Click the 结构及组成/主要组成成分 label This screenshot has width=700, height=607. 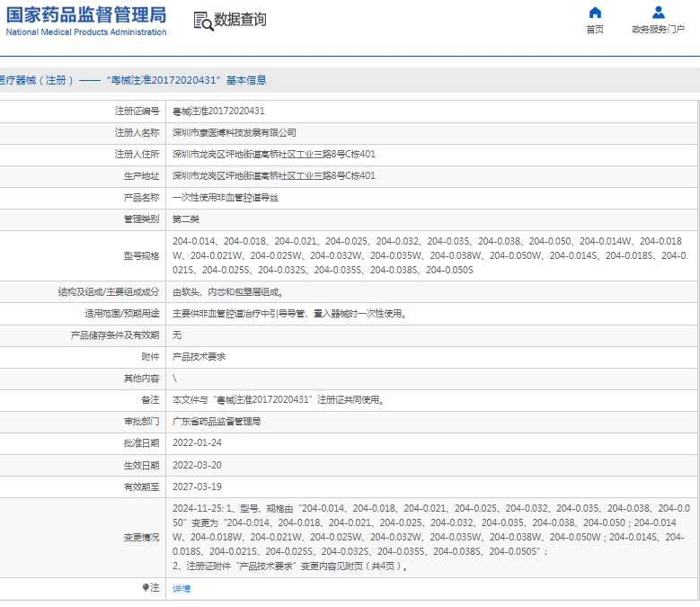coord(109,292)
